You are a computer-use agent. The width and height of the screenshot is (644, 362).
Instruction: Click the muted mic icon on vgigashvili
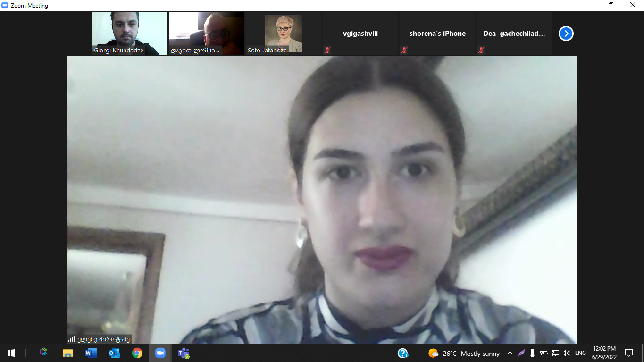(x=327, y=50)
